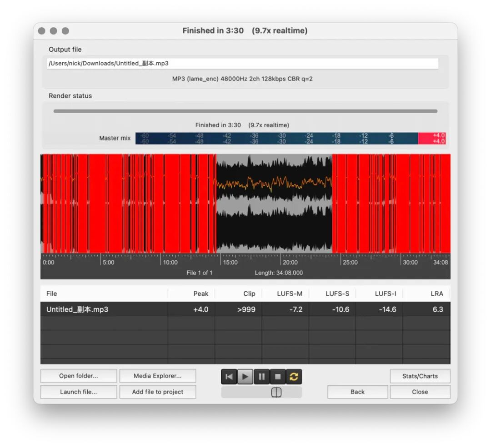Add file to project

(x=157, y=392)
